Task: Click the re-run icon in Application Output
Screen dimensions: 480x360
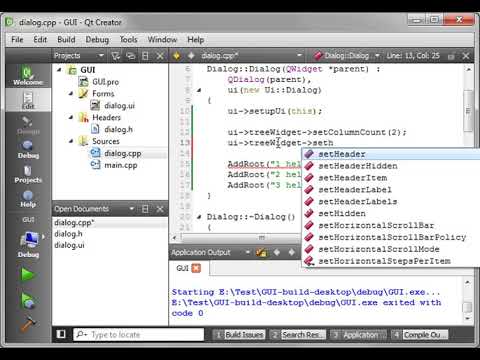Action: click(x=262, y=253)
